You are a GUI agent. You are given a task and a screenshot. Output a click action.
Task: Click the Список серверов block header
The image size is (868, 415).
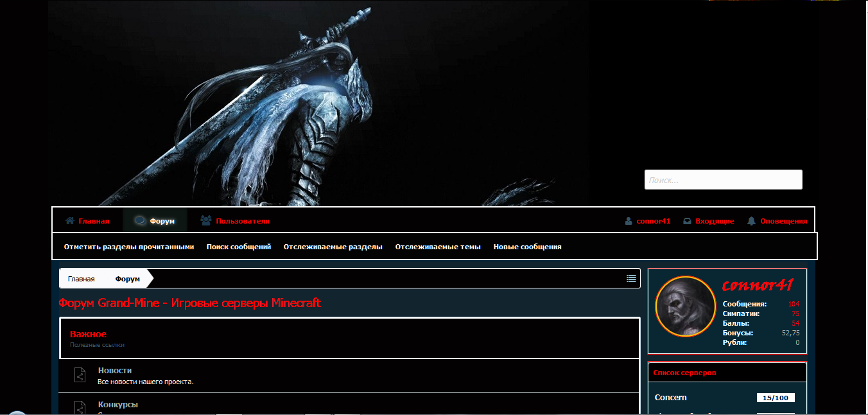tap(727, 373)
